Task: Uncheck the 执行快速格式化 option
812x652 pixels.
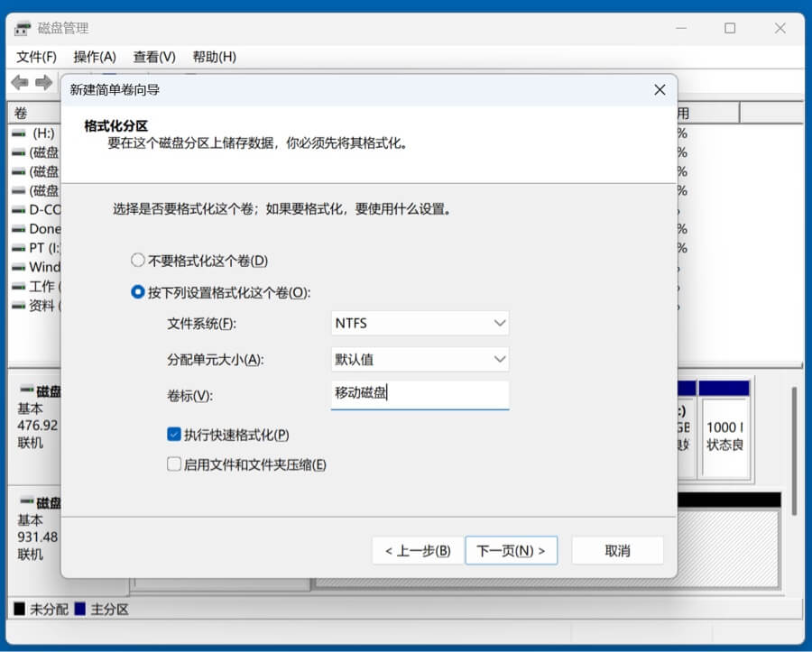Action: tap(173, 434)
